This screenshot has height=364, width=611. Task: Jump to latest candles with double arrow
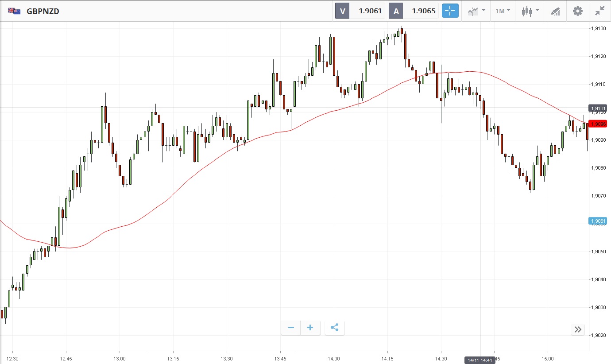(x=578, y=329)
